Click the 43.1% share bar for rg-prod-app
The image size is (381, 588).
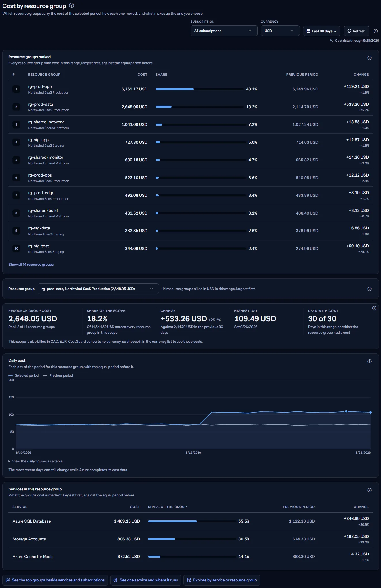click(200, 89)
